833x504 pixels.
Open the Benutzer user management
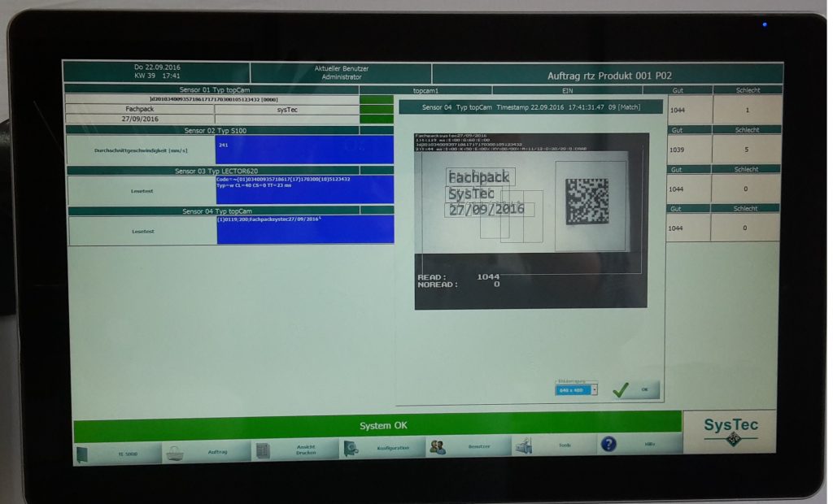click(x=469, y=446)
